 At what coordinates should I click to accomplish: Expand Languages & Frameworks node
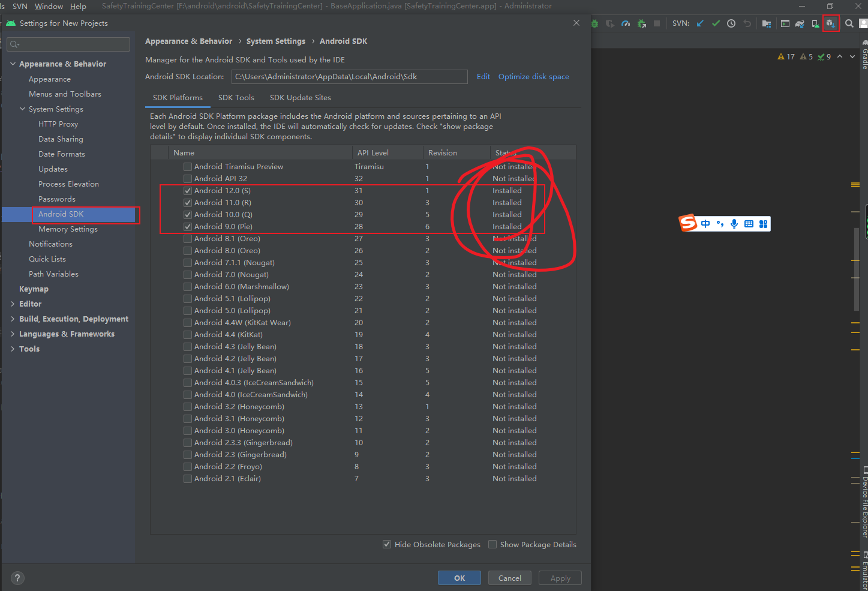click(13, 334)
